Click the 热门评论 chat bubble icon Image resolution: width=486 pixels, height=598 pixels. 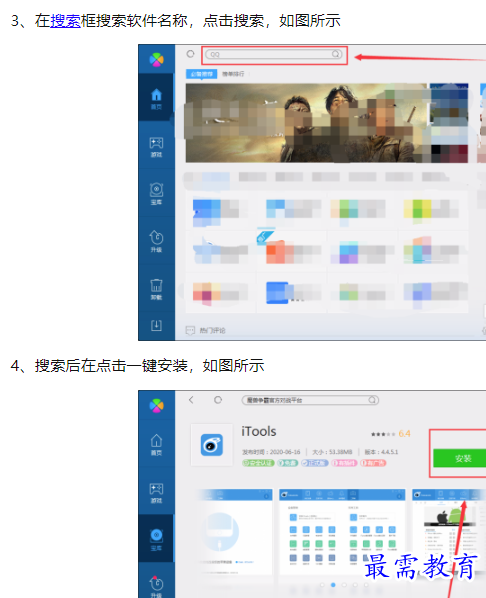coord(190,330)
